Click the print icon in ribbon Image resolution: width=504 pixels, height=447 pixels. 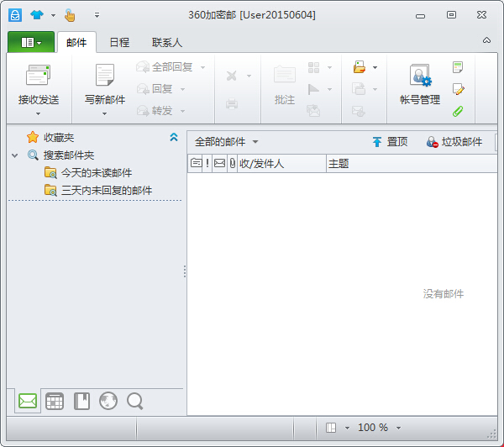pyautogui.click(x=232, y=103)
